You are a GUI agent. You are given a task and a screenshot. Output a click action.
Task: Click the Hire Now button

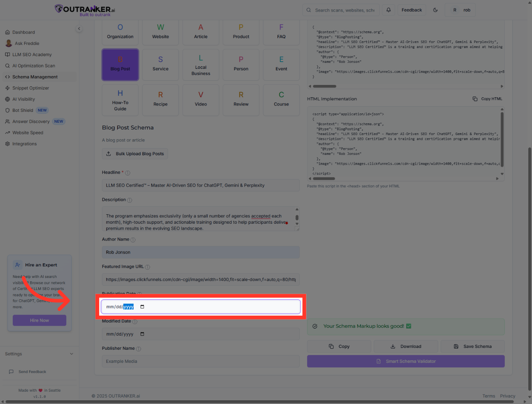39,321
